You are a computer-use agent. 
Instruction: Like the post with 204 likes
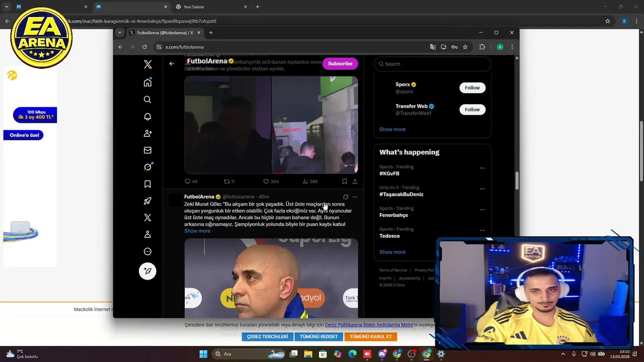click(271, 182)
